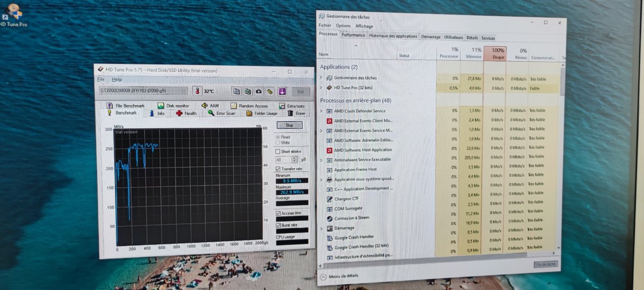Collapse view with Moins de détails chevron
The width and height of the screenshot is (644, 290).
pos(323,277)
